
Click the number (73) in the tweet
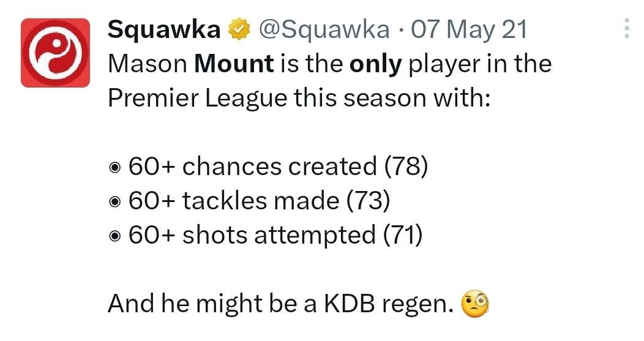tap(369, 201)
